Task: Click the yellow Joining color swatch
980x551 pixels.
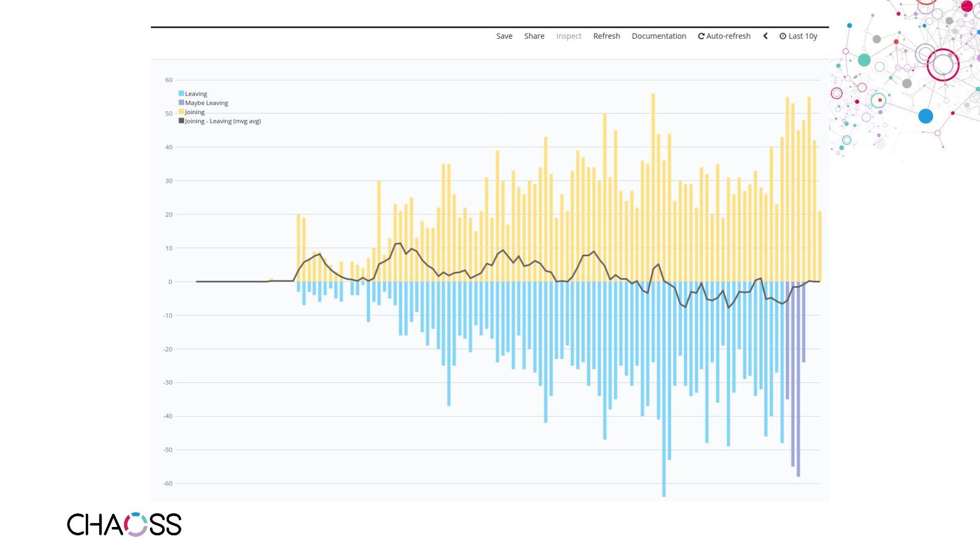Action: [181, 112]
